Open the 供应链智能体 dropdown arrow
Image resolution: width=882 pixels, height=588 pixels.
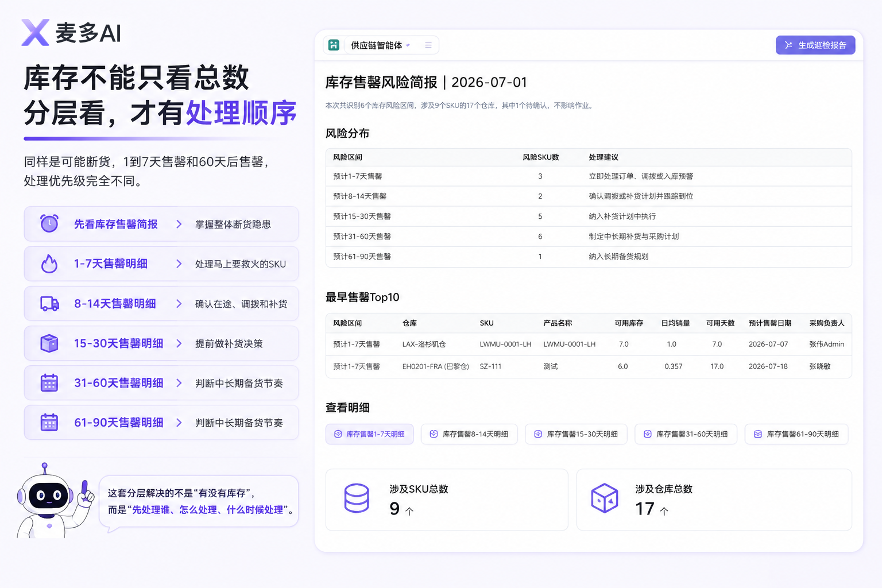click(x=408, y=45)
